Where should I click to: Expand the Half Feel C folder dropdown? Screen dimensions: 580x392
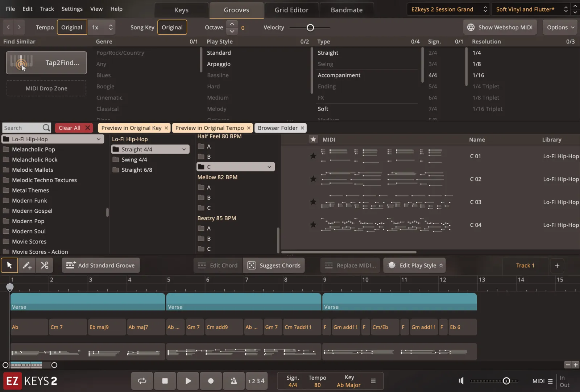coord(269,167)
